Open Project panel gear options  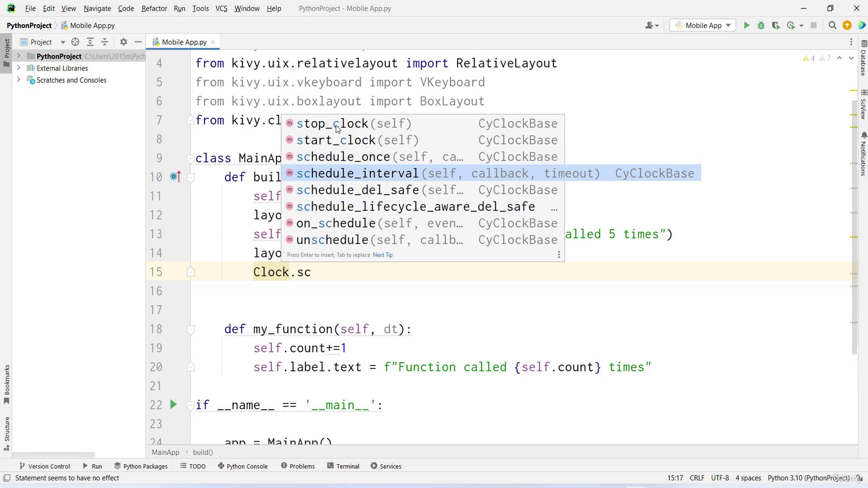pyautogui.click(x=123, y=42)
